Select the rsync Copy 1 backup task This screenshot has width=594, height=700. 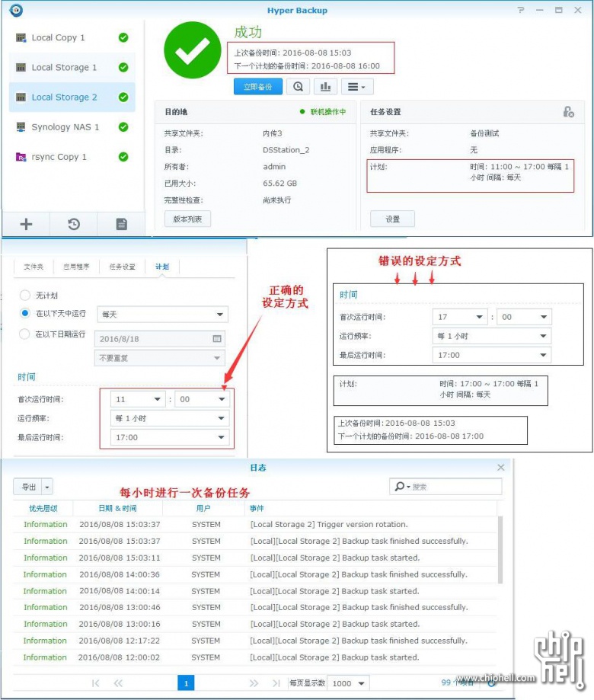point(72,157)
